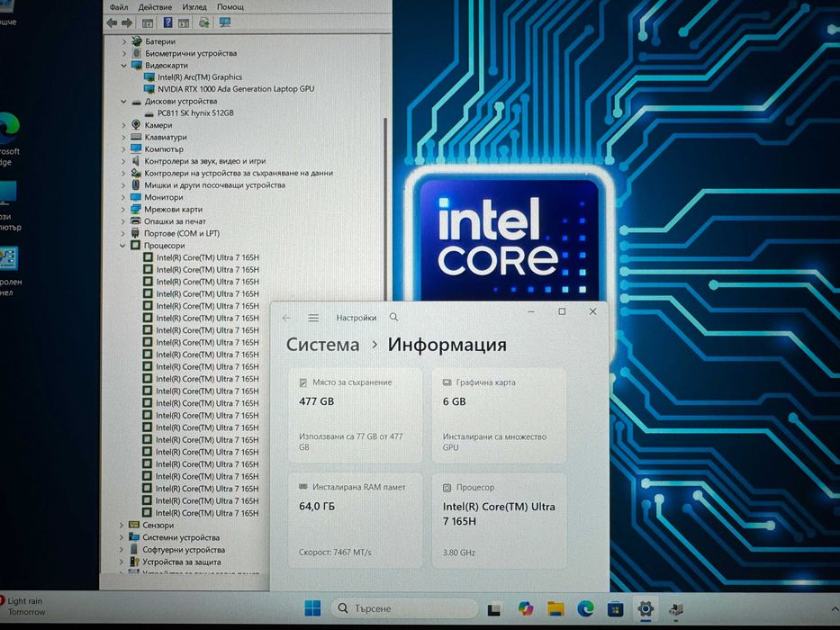Open the Действие menu
This screenshot has width=840, height=630.
[x=155, y=7]
